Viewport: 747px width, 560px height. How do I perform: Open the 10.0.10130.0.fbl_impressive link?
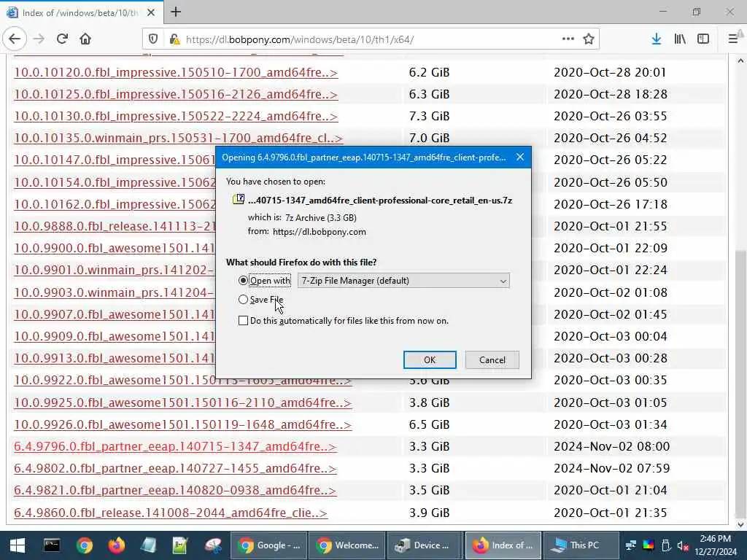coord(176,116)
